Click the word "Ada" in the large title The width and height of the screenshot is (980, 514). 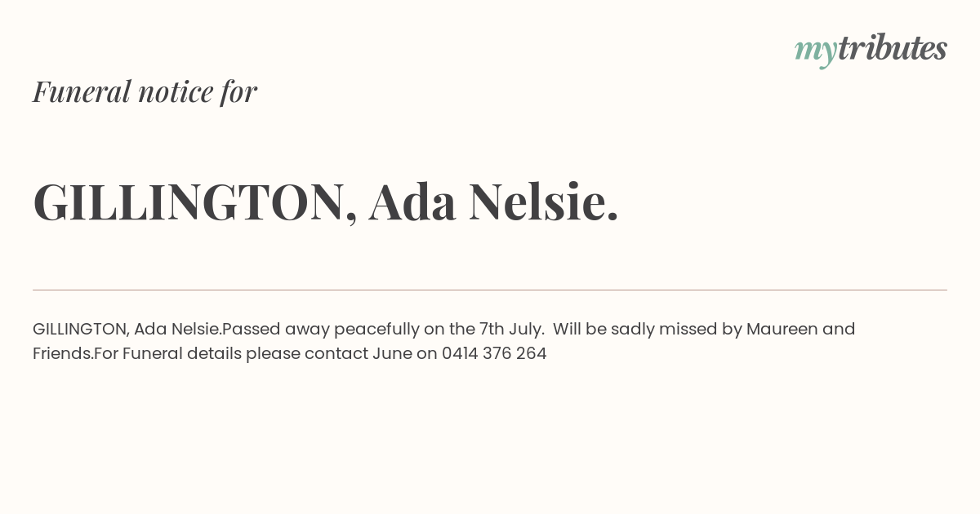tap(412, 202)
